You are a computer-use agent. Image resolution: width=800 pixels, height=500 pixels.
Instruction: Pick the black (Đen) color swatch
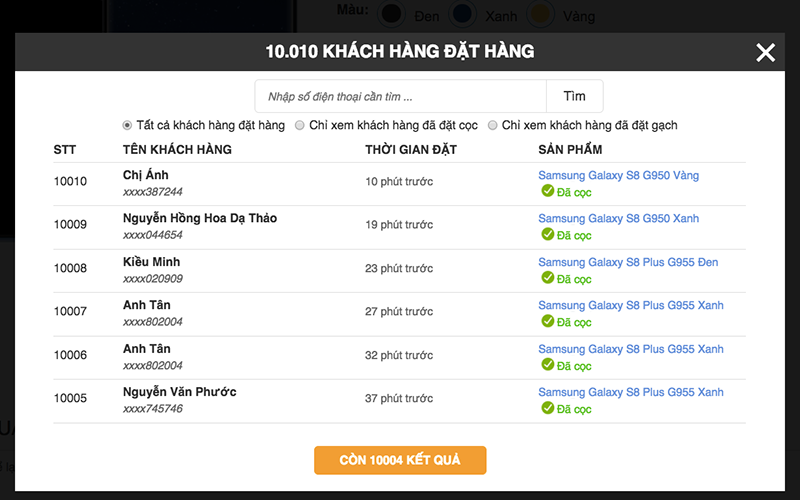click(393, 14)
